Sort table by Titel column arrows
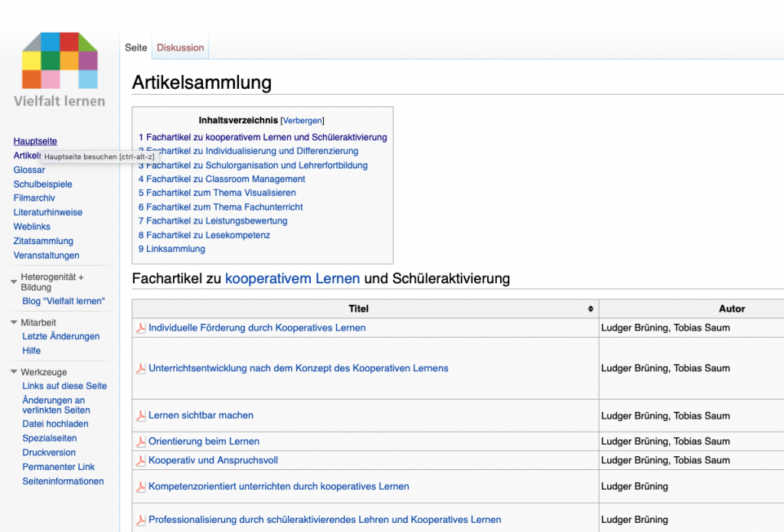Screen dimensions: 784x532 [x=590, y=309]
